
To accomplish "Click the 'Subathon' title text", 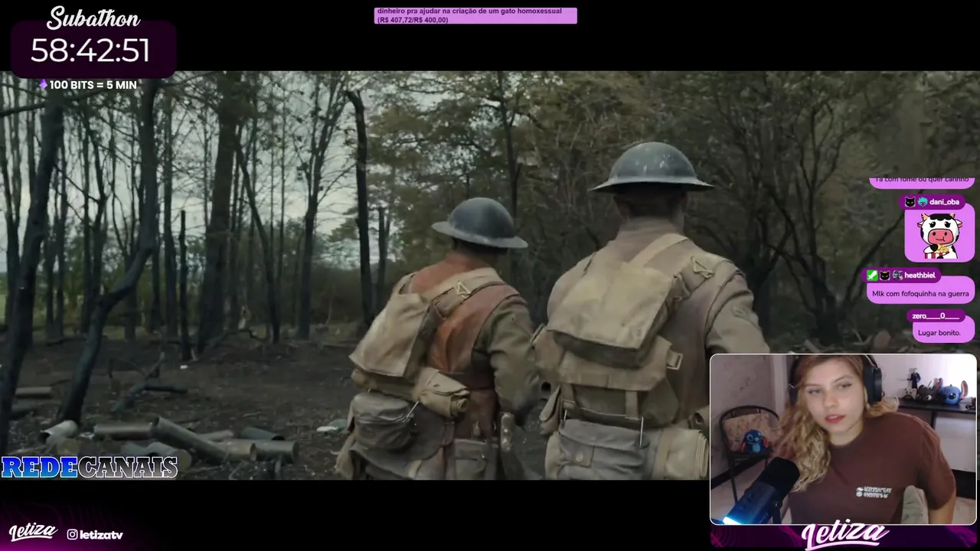I will [x=93, y=18].
